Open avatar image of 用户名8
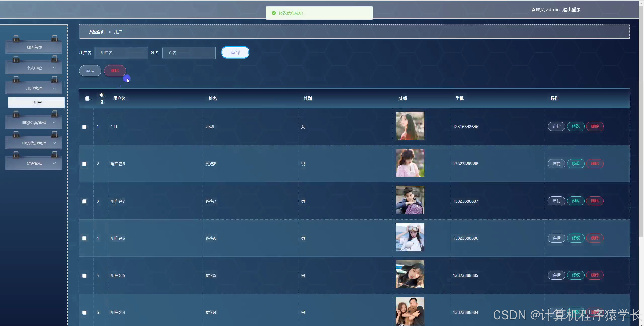The height and width of the screenshot is (326, 644). point(410,163)
